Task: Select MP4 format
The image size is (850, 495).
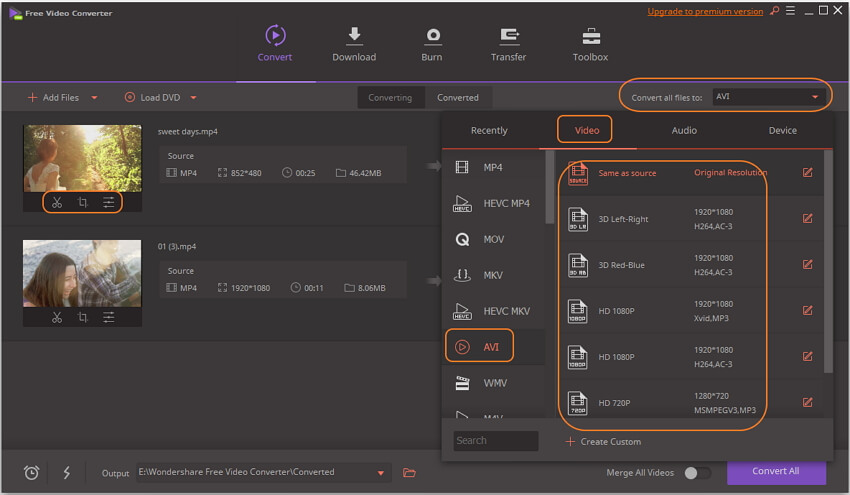Action: 493,168
